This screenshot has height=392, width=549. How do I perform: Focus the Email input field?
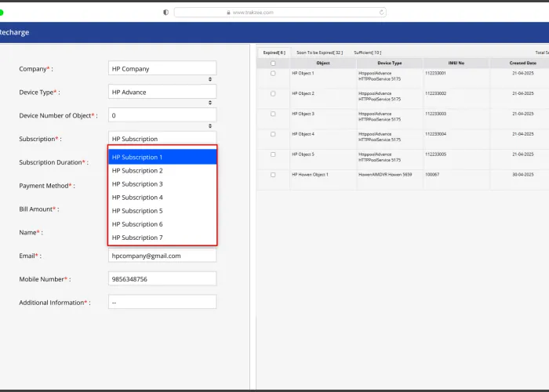coord(162,256)
